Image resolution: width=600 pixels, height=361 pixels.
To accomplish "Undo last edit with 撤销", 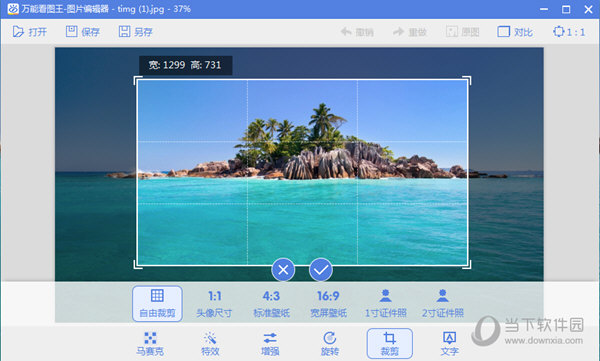I will click(x=357, y=32).
